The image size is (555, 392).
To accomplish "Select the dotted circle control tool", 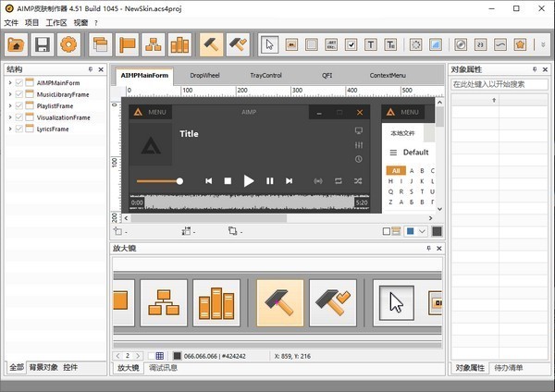I will tap(415, 44).
